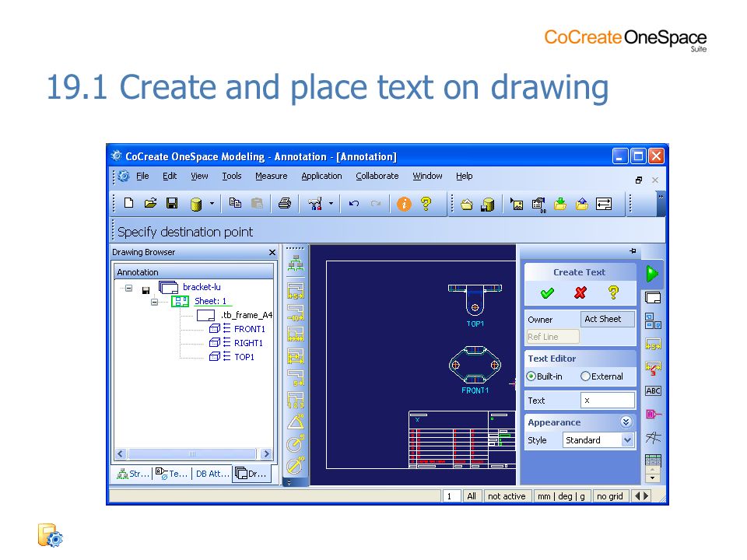Click the Redo arrow icon
Screen dimensions: 747x560
[376, 203]
